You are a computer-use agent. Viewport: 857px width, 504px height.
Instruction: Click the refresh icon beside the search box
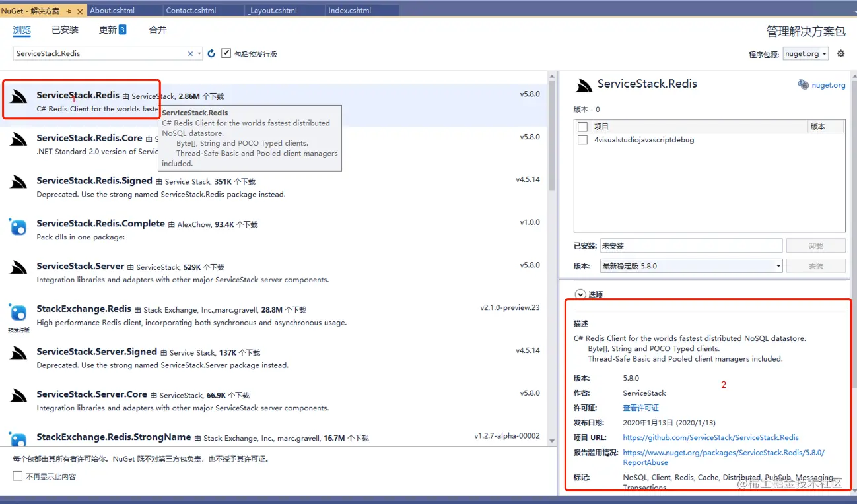[211, 53]
